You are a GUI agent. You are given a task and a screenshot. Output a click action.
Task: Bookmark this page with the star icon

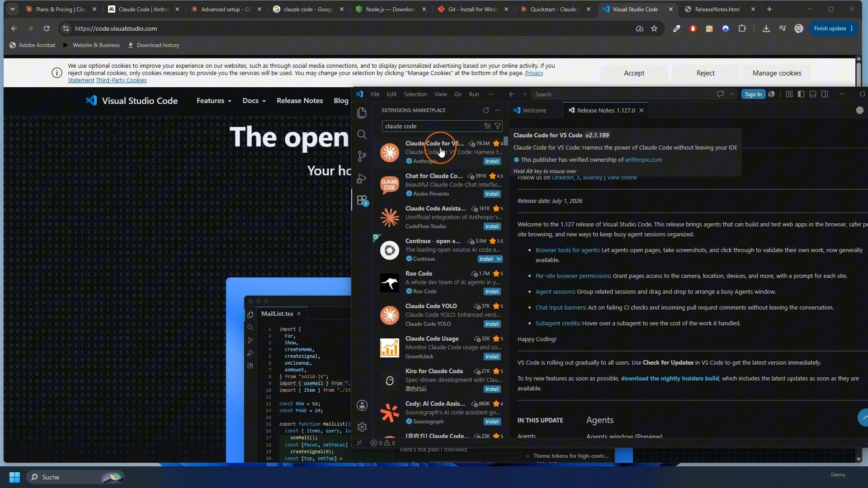coord(654,28)
